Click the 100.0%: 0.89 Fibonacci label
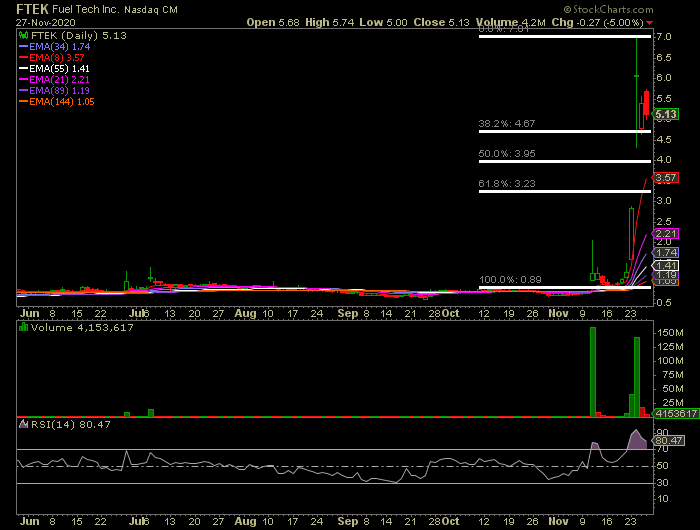The height and width of the screenshot is (530, 700). (x=510, y=280)
